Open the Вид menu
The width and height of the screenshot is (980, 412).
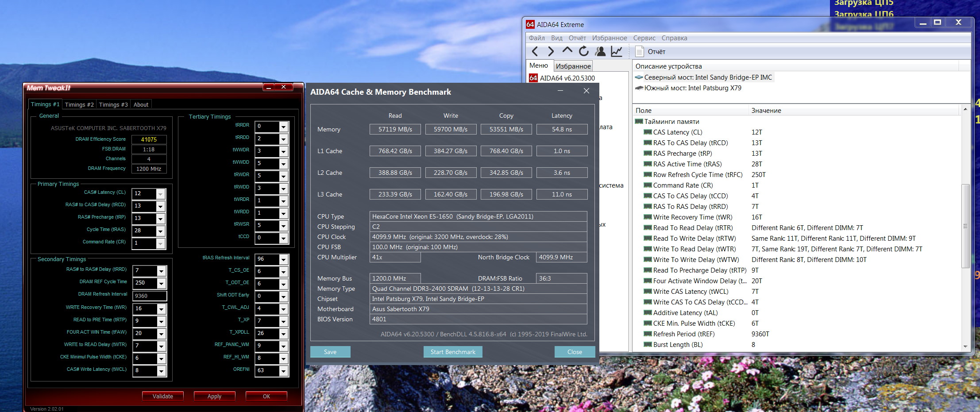coord(557,38)
